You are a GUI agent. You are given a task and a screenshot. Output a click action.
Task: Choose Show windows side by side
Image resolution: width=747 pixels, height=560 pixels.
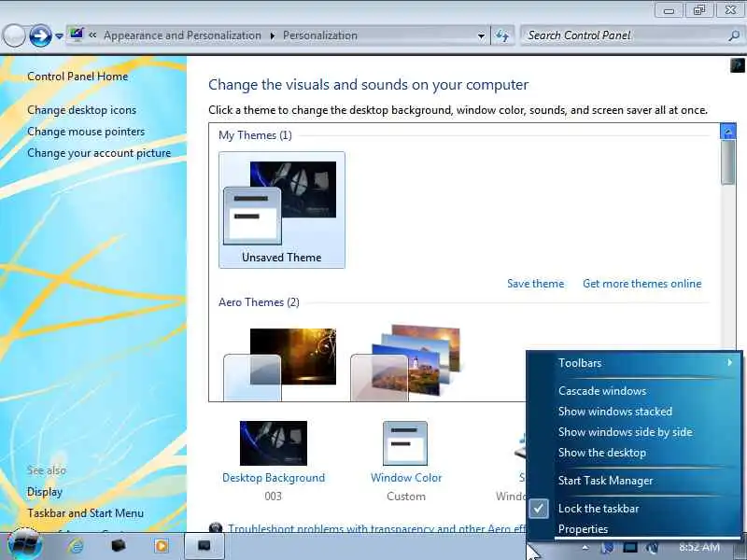click(635, 432)
